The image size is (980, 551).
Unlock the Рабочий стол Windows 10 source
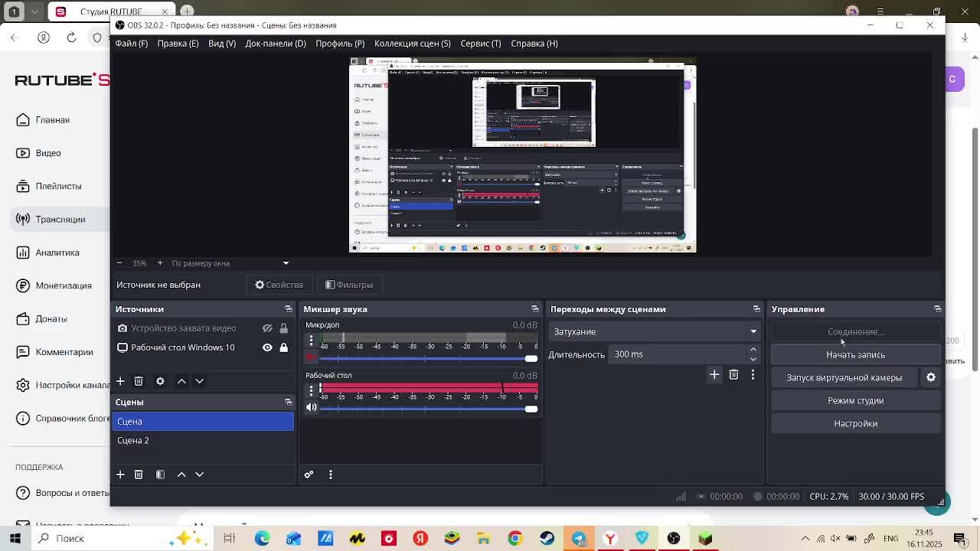283,347
